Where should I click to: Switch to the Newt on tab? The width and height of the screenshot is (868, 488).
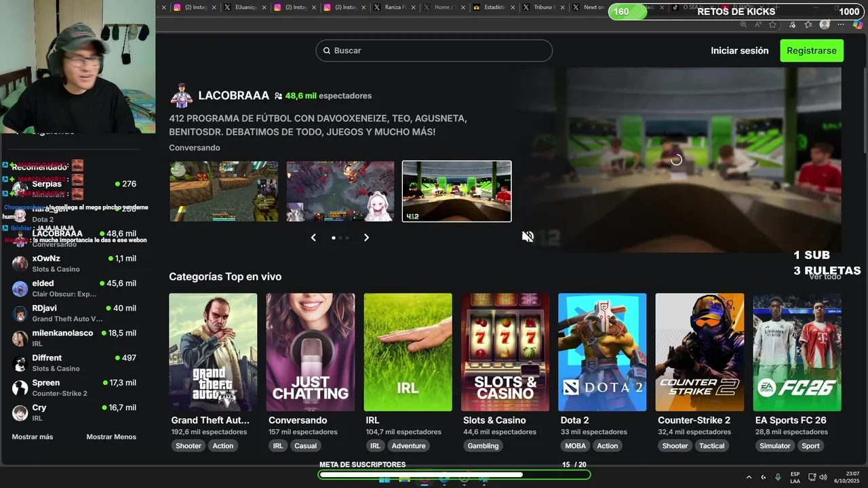pyautogui.click(x=590, y=7)
